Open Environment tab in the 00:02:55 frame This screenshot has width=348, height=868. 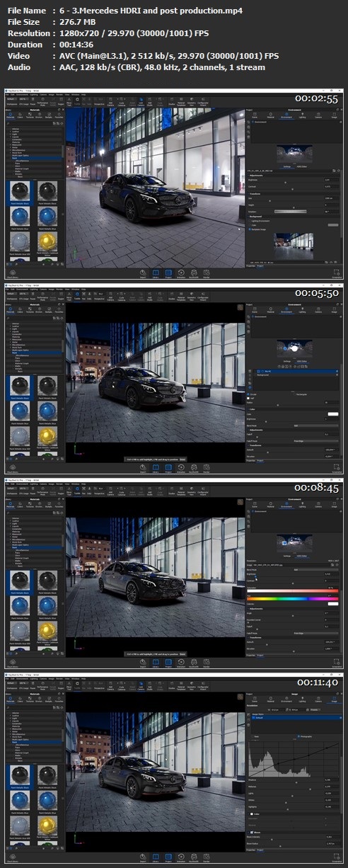(286, 115)
